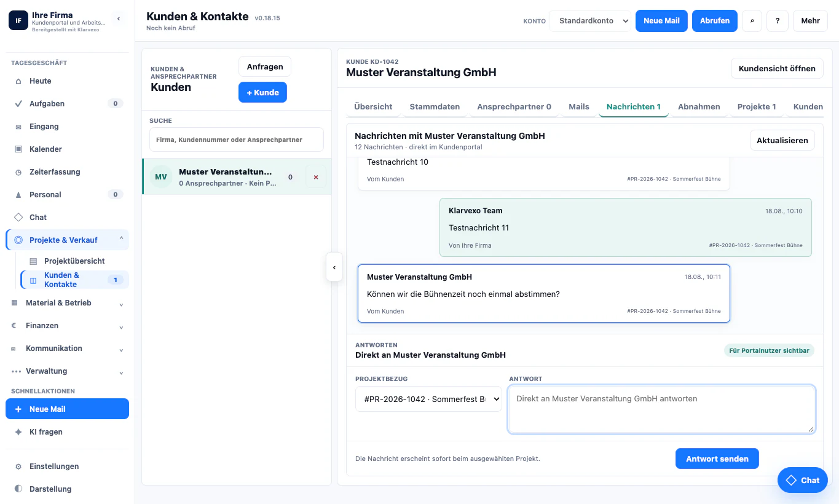Collapse the sidebar using the top chevron
Image resolution: width=839 pixels, height=504 pixels.
(x=119, y=19)
